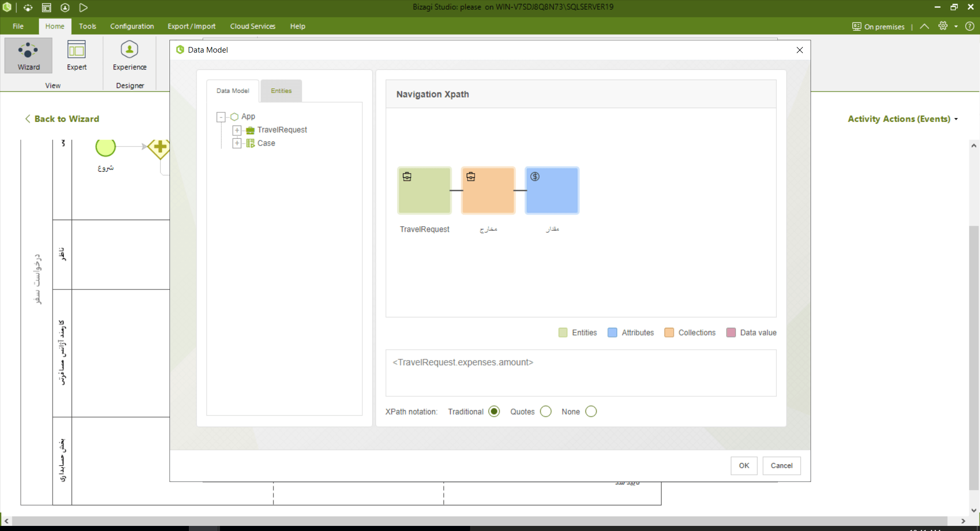This screenshot has height=531, width=980.
Task: Click the run/play icon in title bar
Action: pyautogui.click(x=83, y=8)
